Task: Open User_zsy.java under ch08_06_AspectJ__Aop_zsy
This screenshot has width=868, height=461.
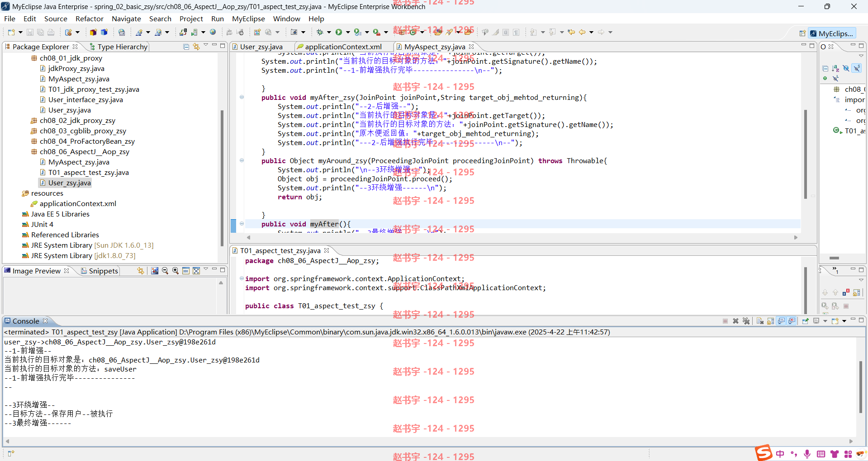Action: pyautogui.click(x=69, y=183)
